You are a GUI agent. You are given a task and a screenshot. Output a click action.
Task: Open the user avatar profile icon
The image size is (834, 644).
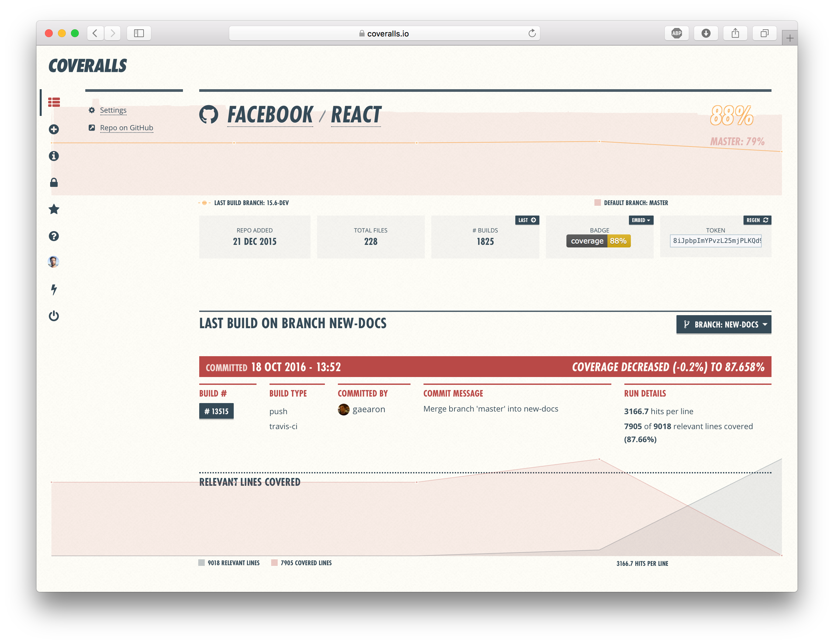coord(53,262)
